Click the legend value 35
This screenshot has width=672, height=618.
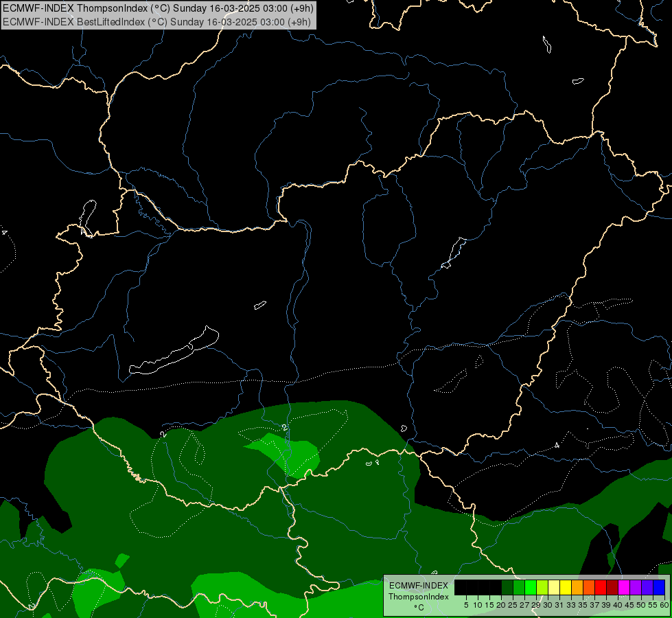[583, 605]
